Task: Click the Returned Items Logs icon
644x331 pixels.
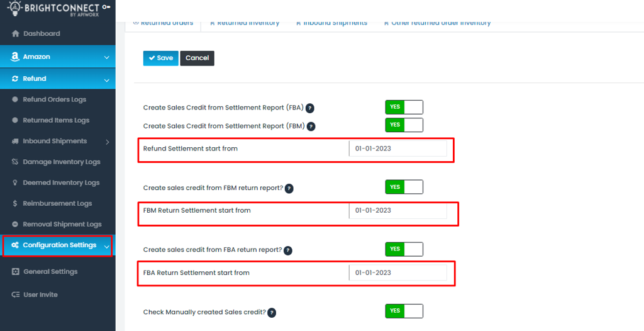Action: 15,120
